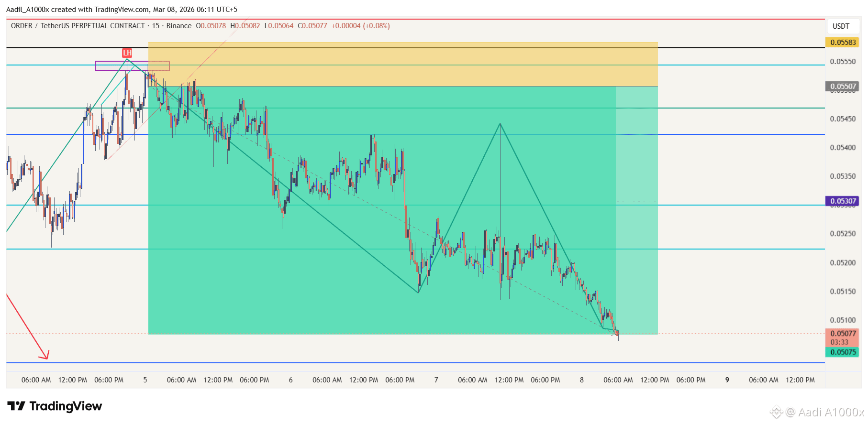Click the 0.05400 price axis label

tap(843, 148)
